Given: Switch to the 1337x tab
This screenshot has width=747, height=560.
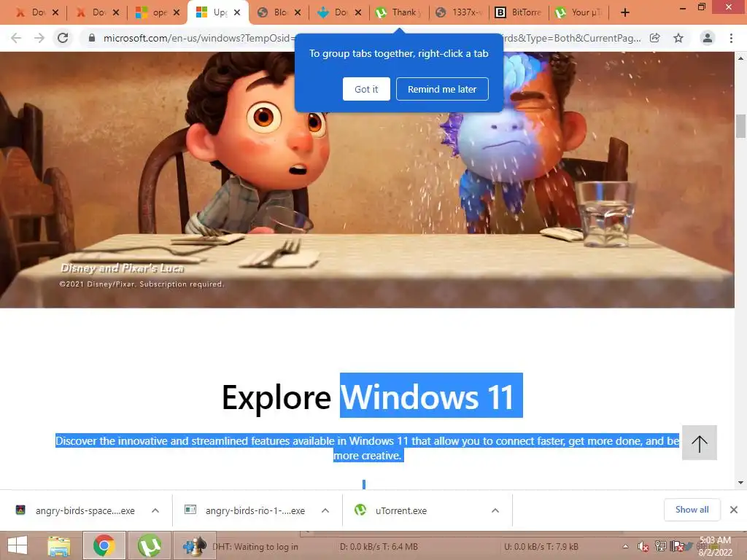Looking at the screenshot, I should tap(460, 12).
